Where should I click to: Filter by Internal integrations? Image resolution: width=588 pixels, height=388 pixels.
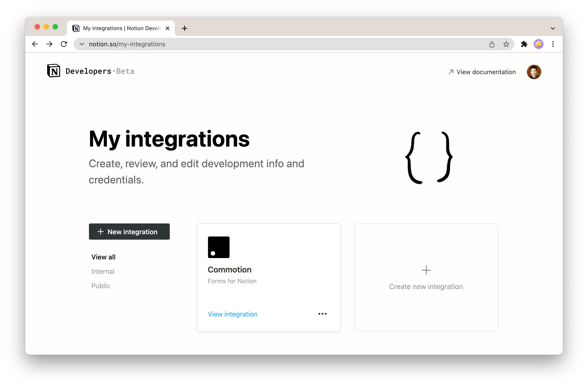103,272
